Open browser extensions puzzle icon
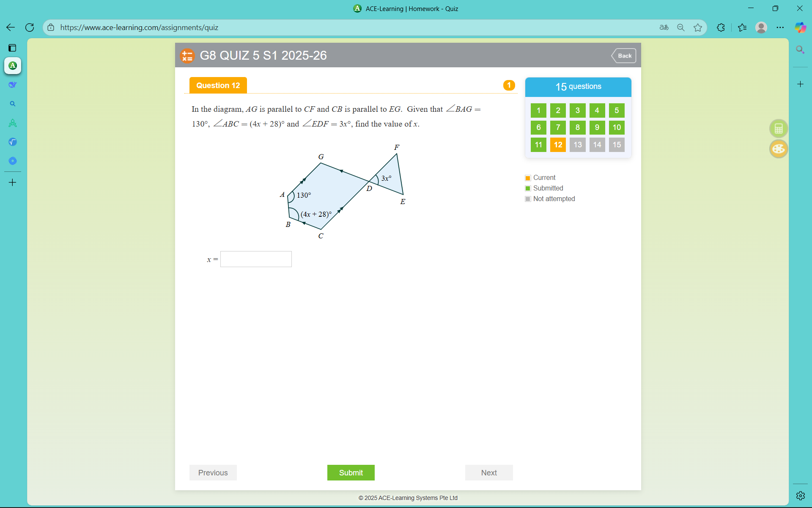Viewport: 812px width, 508px height. [721, 28]
